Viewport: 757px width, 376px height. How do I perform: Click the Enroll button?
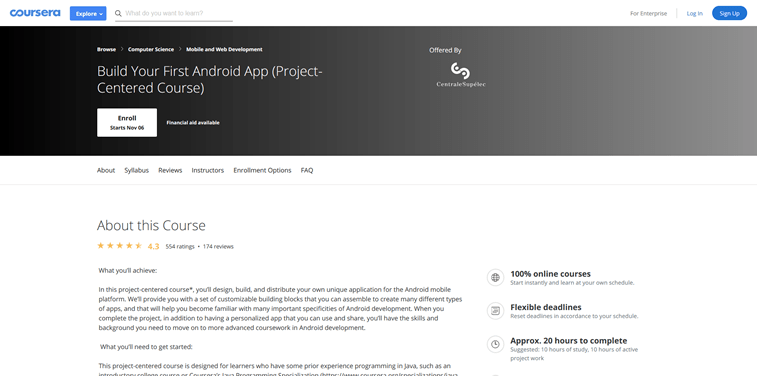[x=127, y=123]
